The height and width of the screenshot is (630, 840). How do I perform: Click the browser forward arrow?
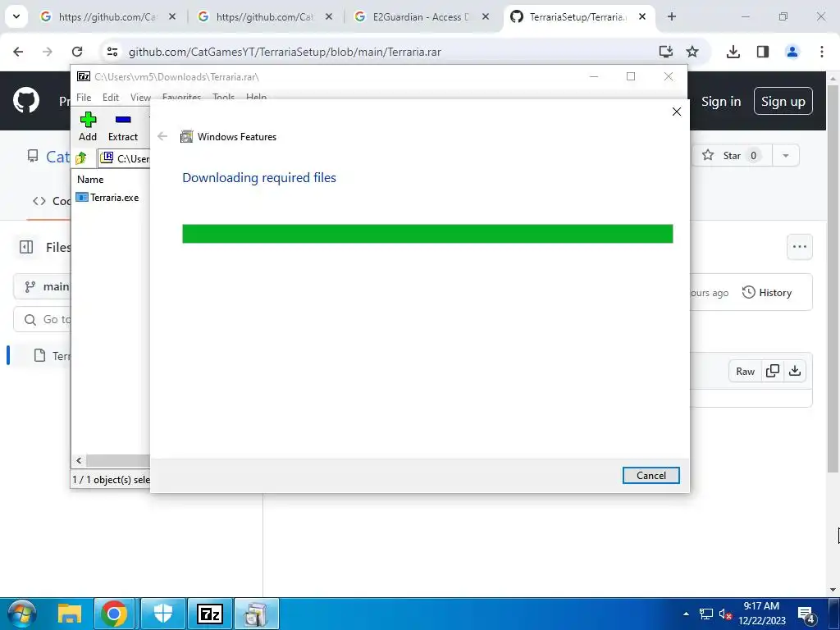click(x=48, y=52)
